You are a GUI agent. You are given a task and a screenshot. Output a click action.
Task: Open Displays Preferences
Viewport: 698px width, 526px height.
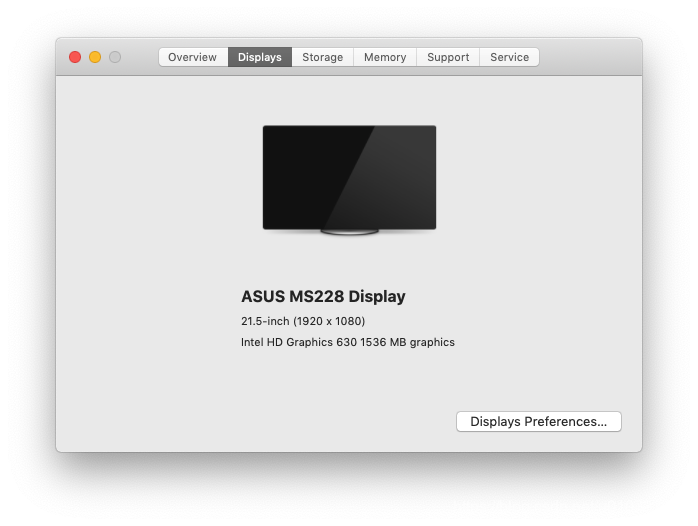point(539,421)
